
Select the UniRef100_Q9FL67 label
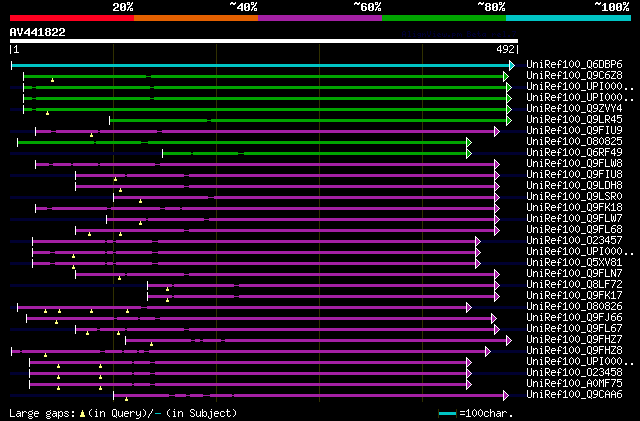coord(574,329)
